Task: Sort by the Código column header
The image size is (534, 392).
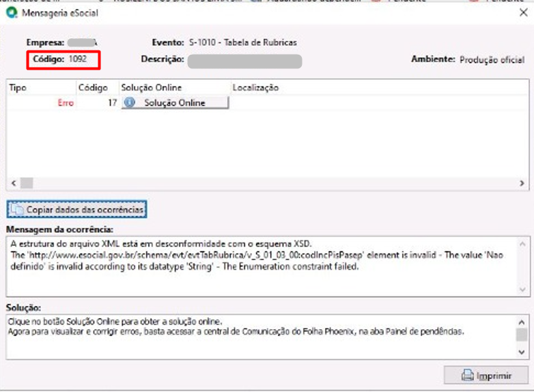Action: point(98,87)
